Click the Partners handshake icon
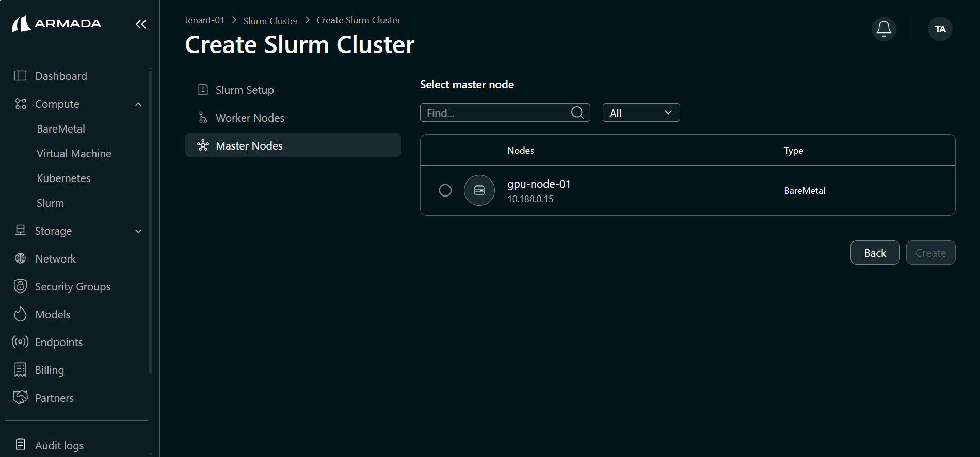 (x=20, y=397)
